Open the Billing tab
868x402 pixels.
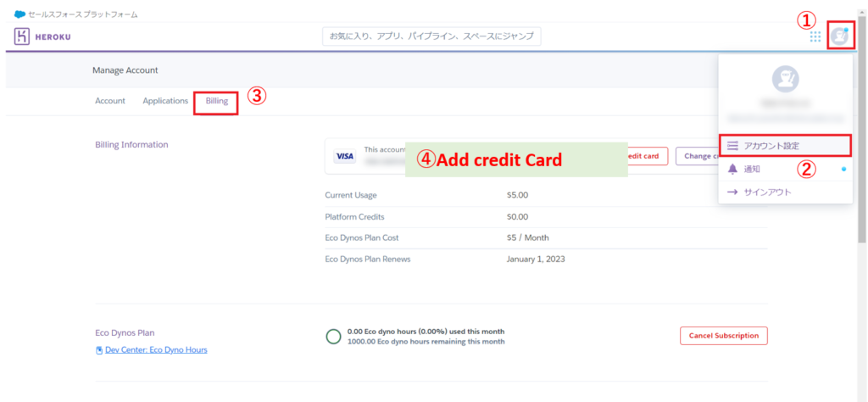pyautogui.click(x=216, y=101)
